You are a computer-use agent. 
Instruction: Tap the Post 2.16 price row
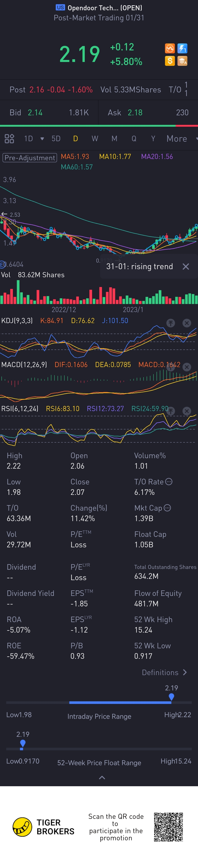51,90
